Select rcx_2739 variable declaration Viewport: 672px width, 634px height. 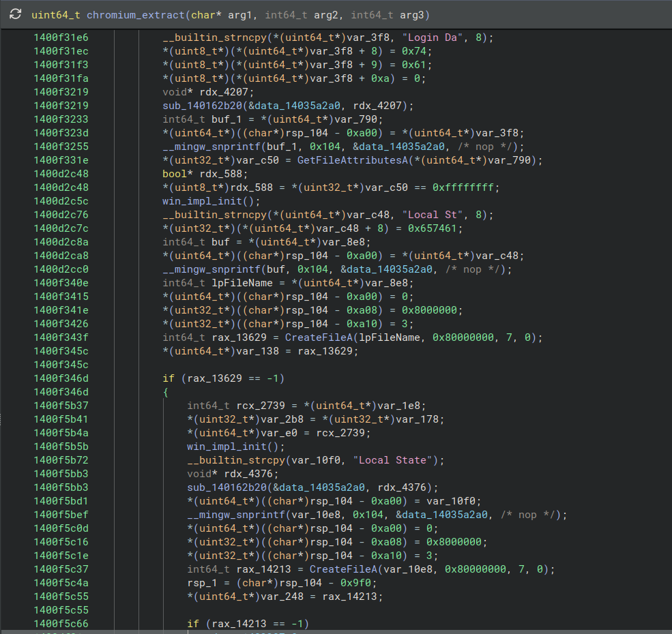coord(261,406)
